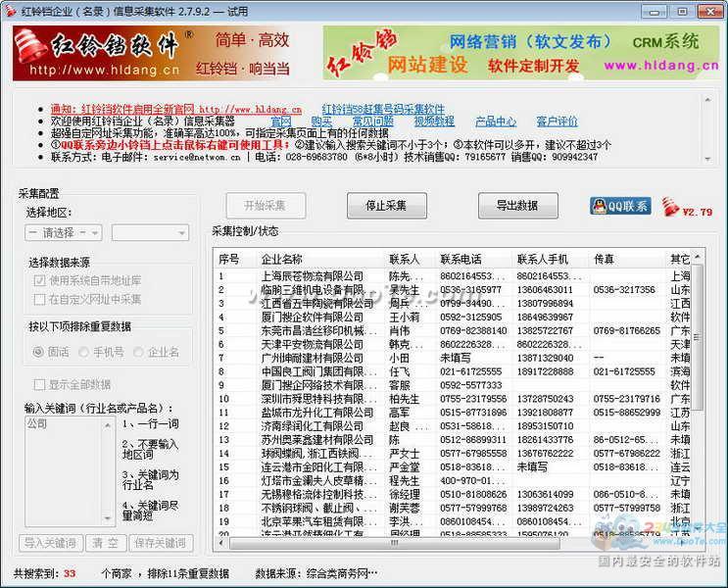Select row 厦门搜企软件有限公司
The width and height of the screenshot is (728, 588).
[x=453, y=317]
